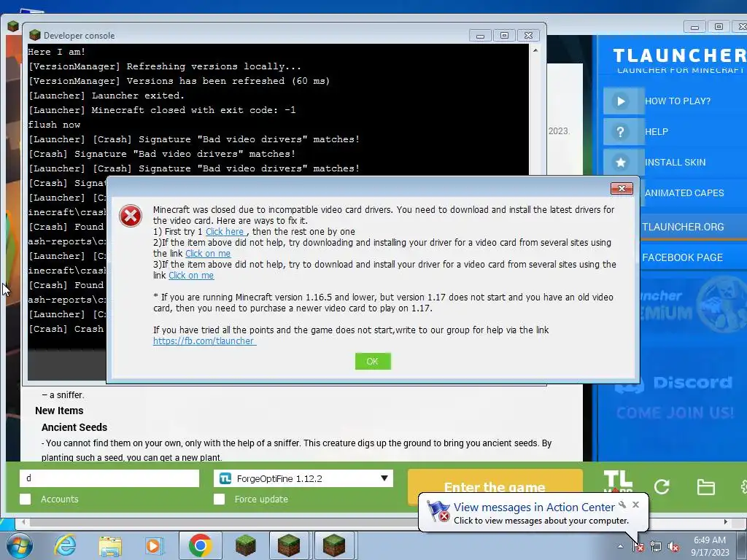747x560 pixels.
Task: Show hidden tray icons arrow
Action: point(620,546)
